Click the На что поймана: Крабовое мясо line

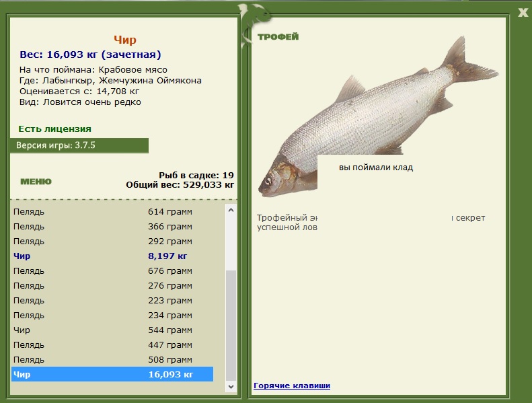pyautogui.click(x=93, y=70)
